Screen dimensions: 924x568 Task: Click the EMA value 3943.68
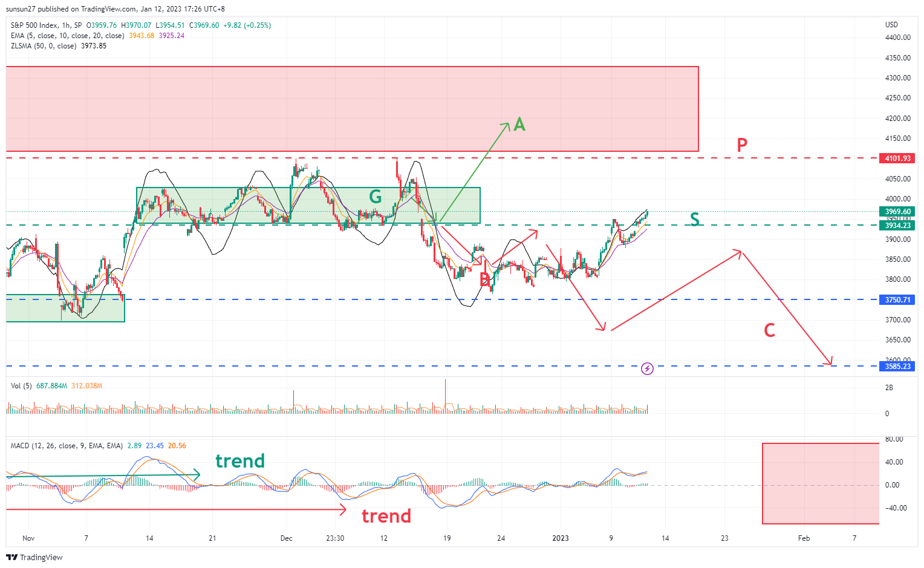[x=142, y=36]
